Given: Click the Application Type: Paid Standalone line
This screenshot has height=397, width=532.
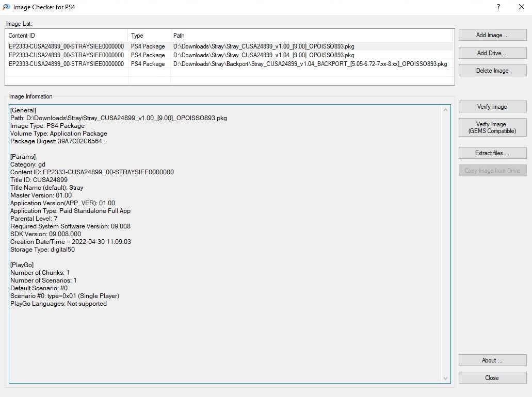Looking at the screenshot, I should tap(71, 211).
